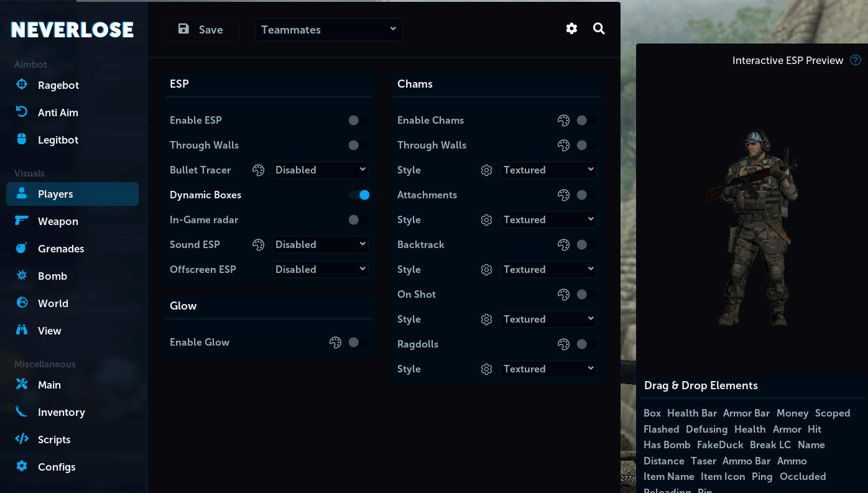Image resolution: width=868 pixels, height=493 pixels.
Task: Open the Interactive ESP Preview help icon
Action: tap(856, 60)
